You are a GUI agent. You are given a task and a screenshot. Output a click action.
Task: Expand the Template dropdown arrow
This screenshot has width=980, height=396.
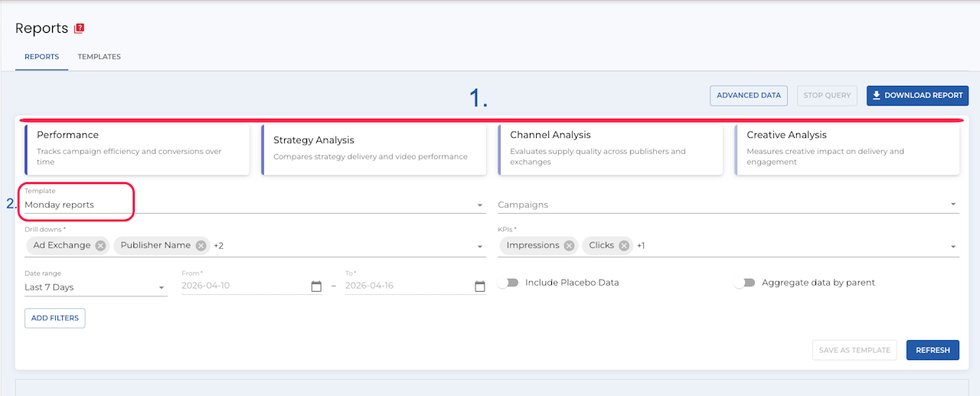click(x=480, y=205)
